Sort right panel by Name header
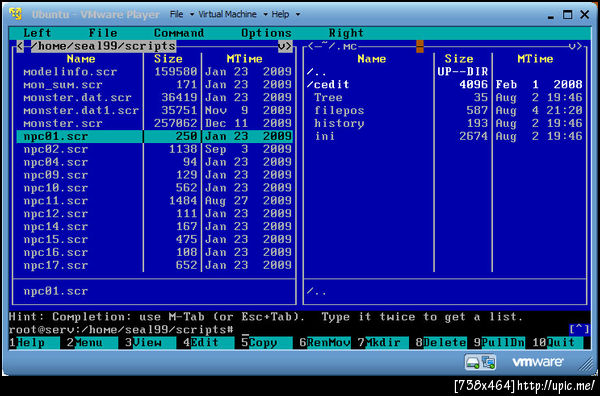This screenshot has height=396, width=600. point(372,59)
